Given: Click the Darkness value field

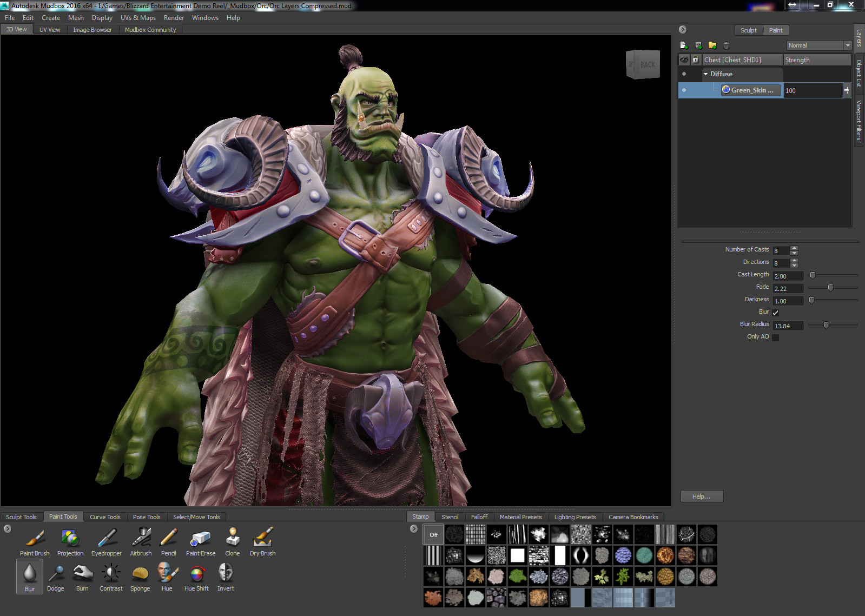Looking at the screenshot, I should [788, 301].
